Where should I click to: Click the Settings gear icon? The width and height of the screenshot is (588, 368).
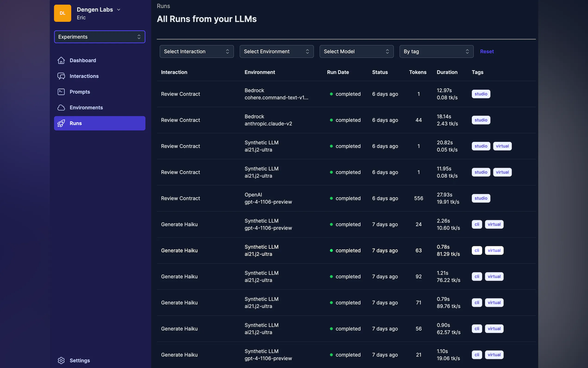[61, 360]
